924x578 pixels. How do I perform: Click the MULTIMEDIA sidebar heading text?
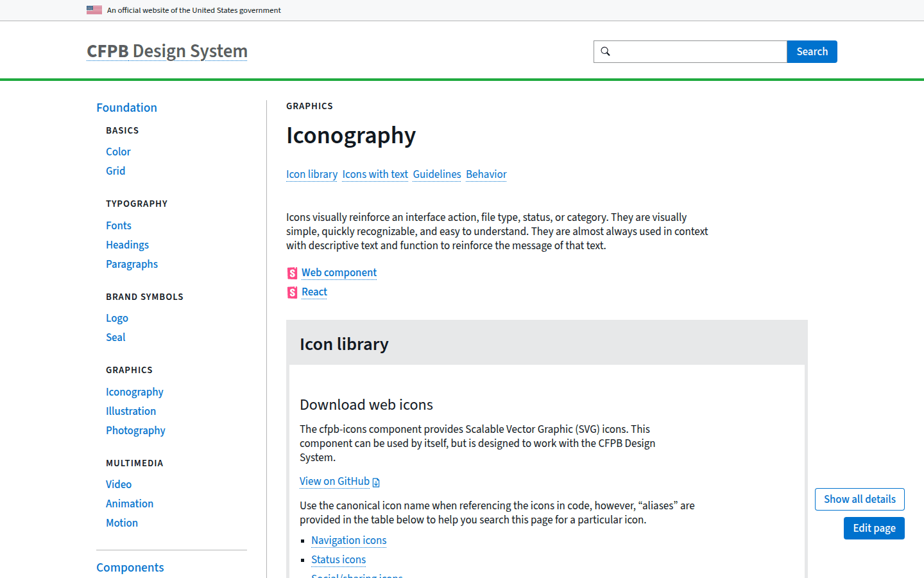point(135,463)
